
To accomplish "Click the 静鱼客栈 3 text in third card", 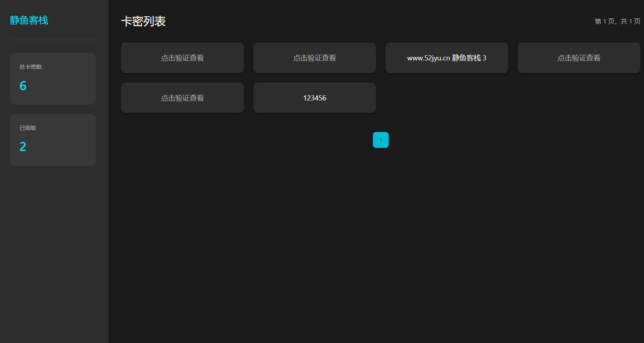I will click(x=469, y=58).
